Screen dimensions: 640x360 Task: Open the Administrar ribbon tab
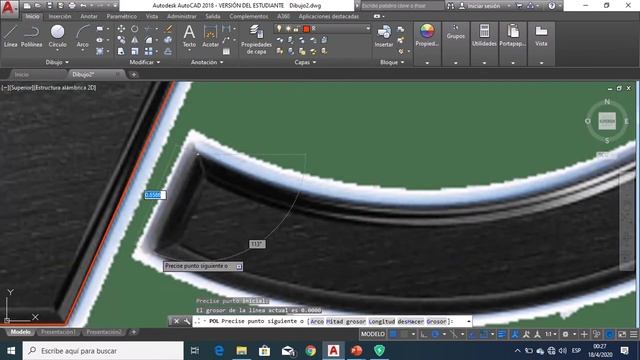[182, 16]
